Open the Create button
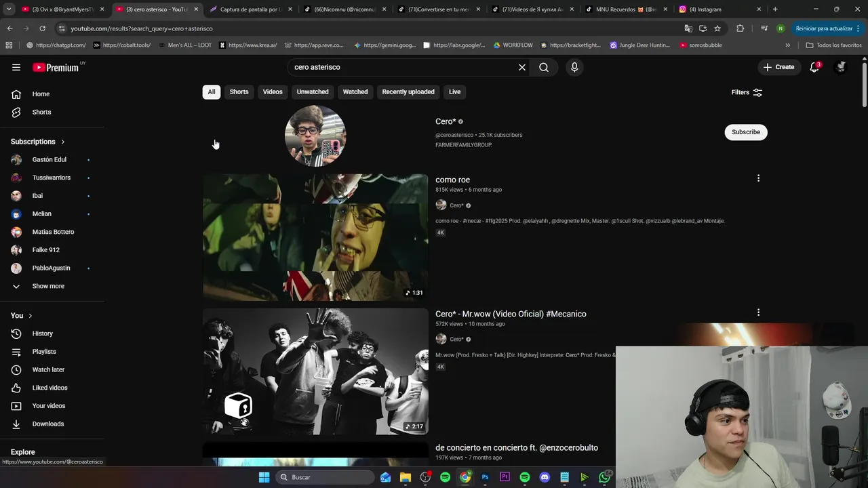 coord(778,67)
